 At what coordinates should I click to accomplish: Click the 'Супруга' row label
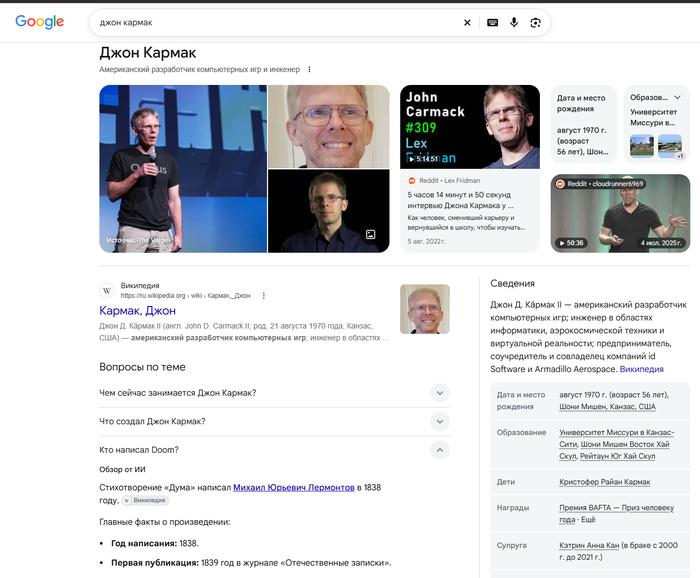(x=512, y=545)
